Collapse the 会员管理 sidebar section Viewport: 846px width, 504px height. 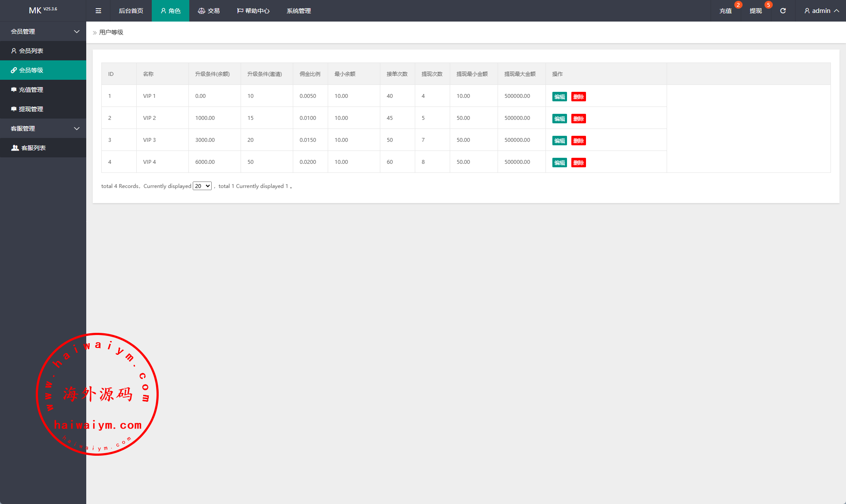point(43,31)
